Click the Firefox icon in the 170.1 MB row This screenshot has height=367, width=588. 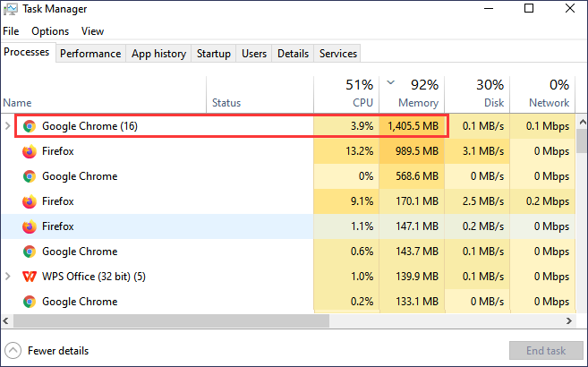[x=29, y=201]
